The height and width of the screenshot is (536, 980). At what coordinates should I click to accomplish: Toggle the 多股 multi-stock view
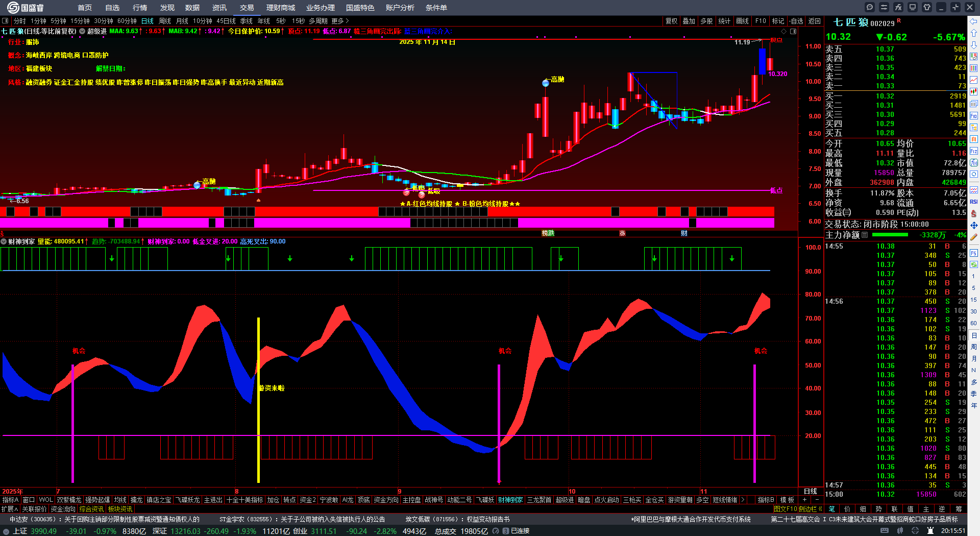coord(706,21)
